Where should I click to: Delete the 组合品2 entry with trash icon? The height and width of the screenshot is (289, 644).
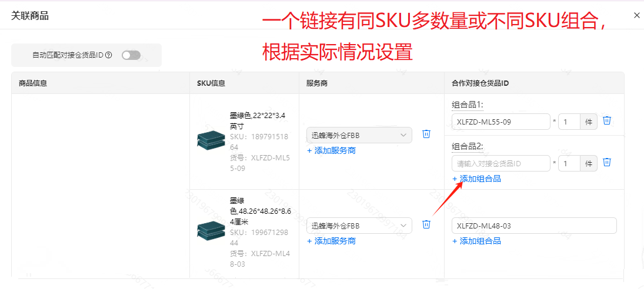pyautogui.click(x=607, y=162)
